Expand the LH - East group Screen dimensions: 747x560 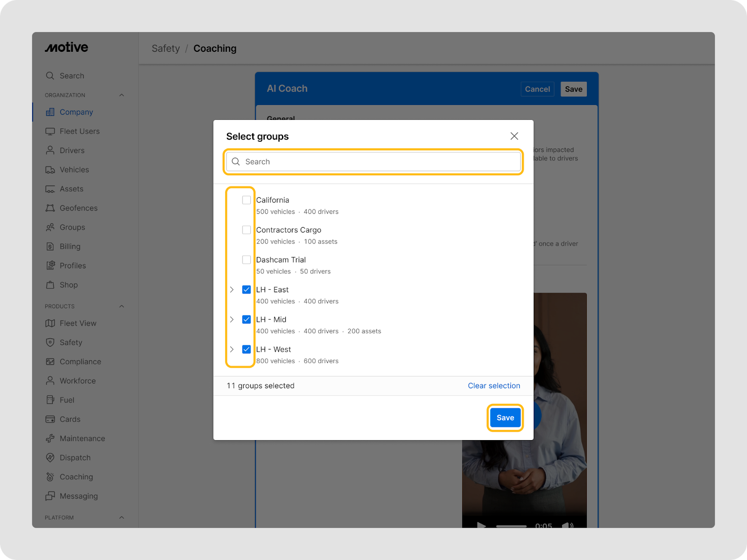232,290
